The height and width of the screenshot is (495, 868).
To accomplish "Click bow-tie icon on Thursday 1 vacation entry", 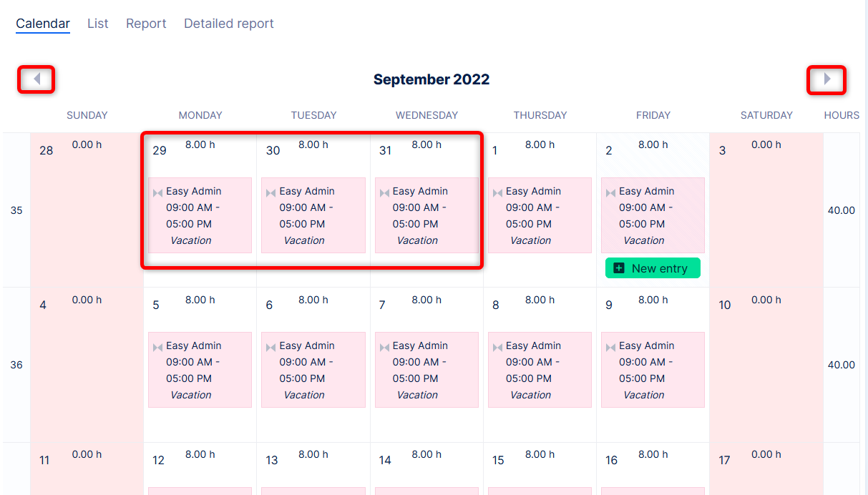I will (497, 192).
